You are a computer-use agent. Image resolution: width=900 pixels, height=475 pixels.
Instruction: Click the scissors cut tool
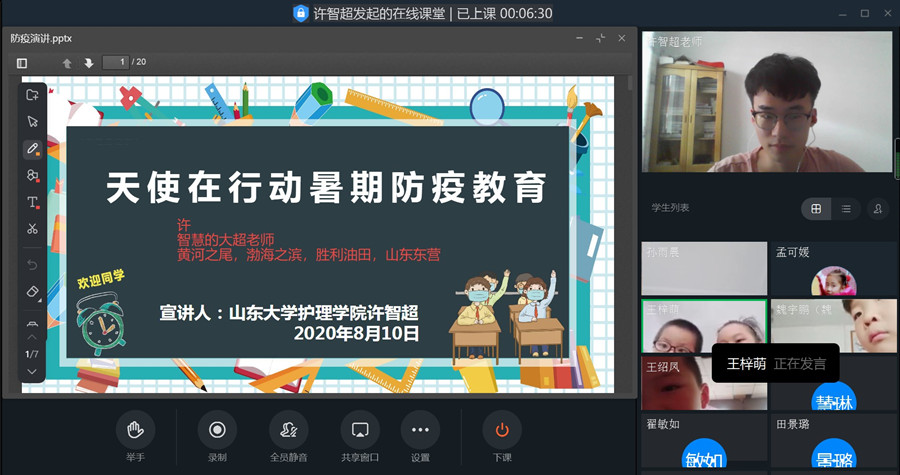32,229
